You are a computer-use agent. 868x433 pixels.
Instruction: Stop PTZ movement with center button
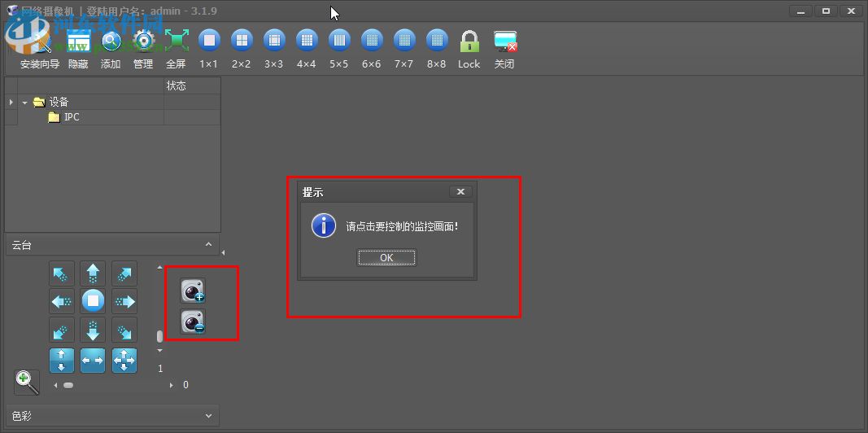point(93,301)
